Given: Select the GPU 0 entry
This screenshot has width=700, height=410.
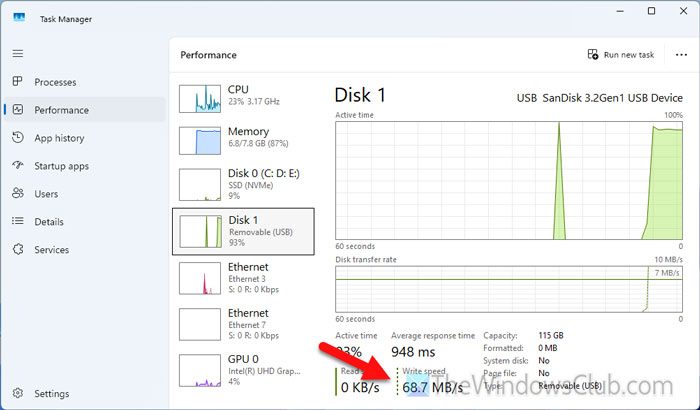Looking at the screenshot, I should [243, 369].
